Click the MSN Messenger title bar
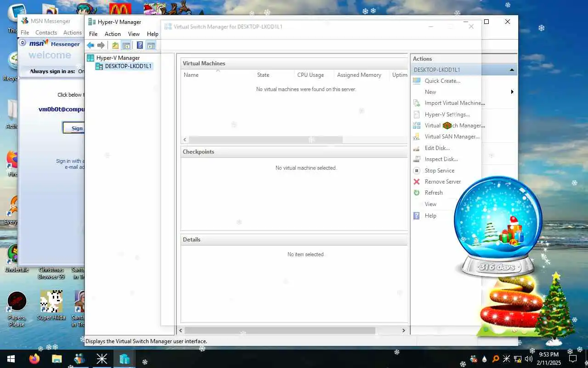The width and height of the screenshot is (588, 368). click(x=51, y=21)
